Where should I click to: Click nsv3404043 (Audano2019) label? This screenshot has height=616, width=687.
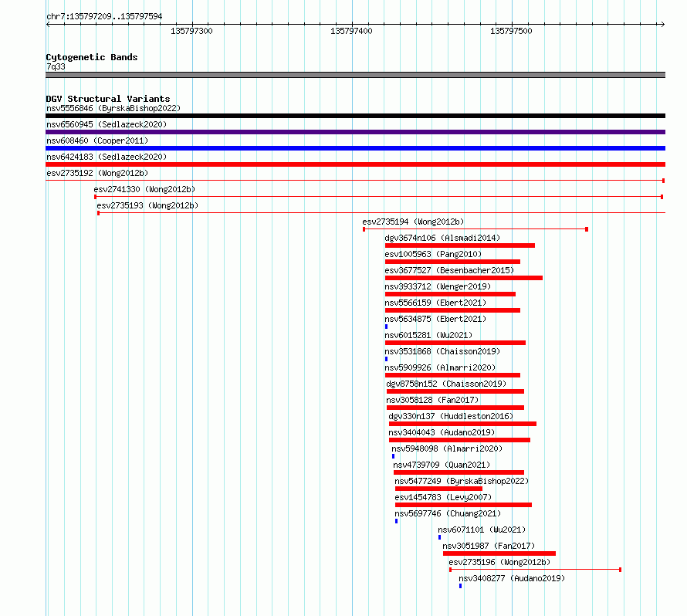click(x=442, y=432)
